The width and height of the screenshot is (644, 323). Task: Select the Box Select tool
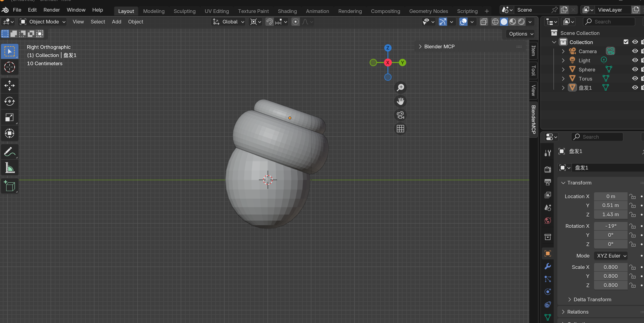pos(10,51)
